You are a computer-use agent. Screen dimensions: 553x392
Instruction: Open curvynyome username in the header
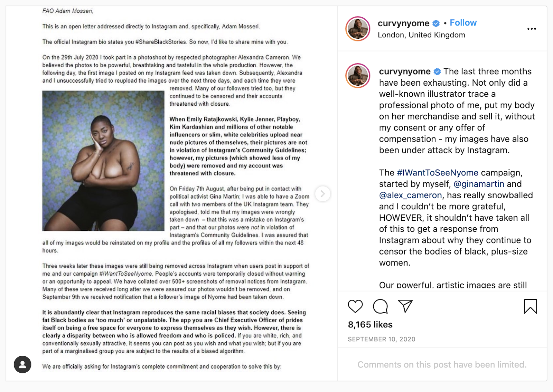pos(403,23)
